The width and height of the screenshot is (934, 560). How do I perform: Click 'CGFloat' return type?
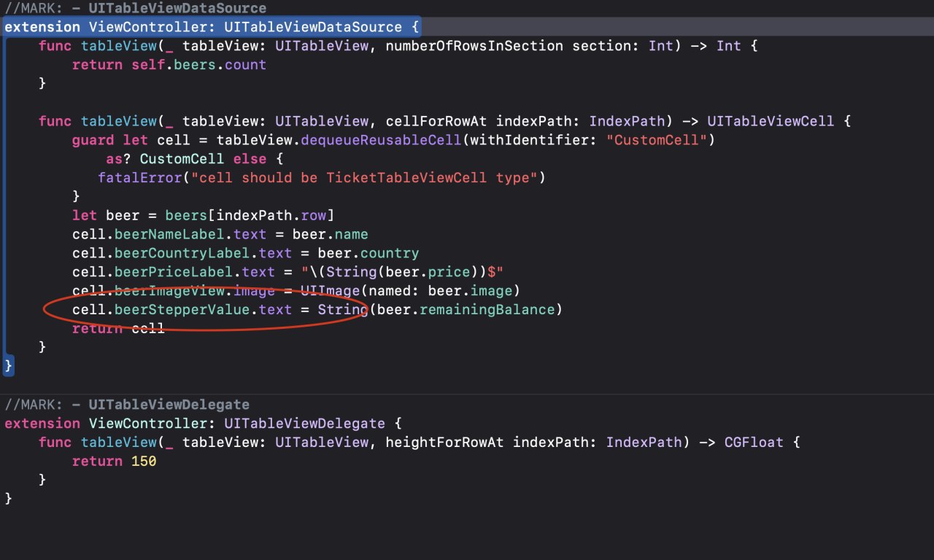click(x=754, y=443)
